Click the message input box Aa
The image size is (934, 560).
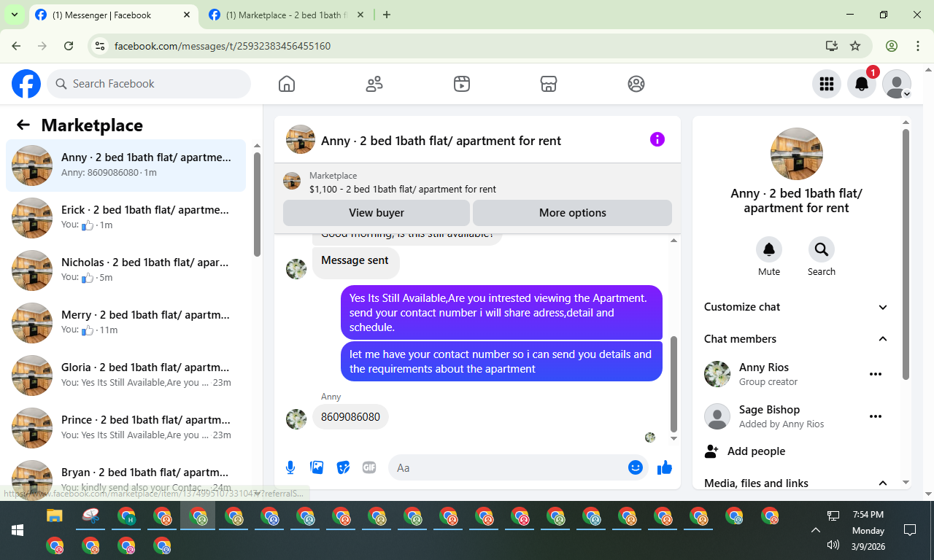pos(508,467)
